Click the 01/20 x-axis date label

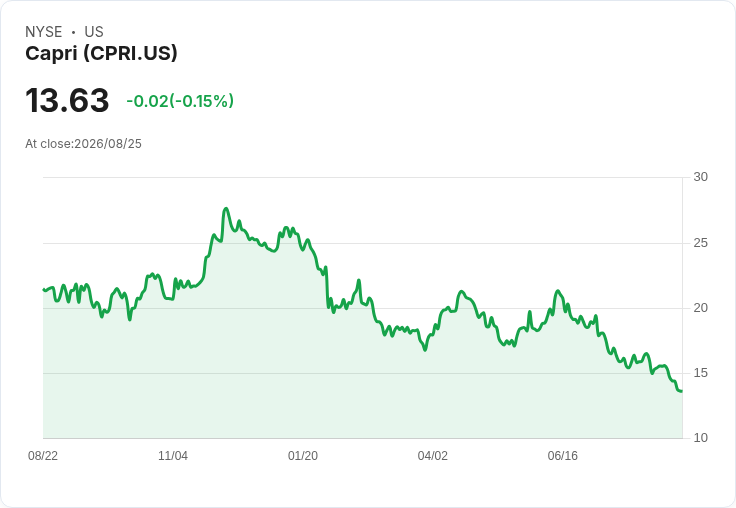click(303, 455)
